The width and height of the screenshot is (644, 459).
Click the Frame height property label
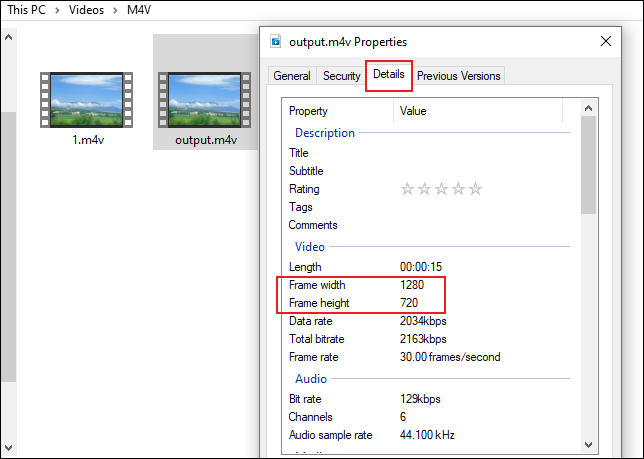click(x=319, y=303)
